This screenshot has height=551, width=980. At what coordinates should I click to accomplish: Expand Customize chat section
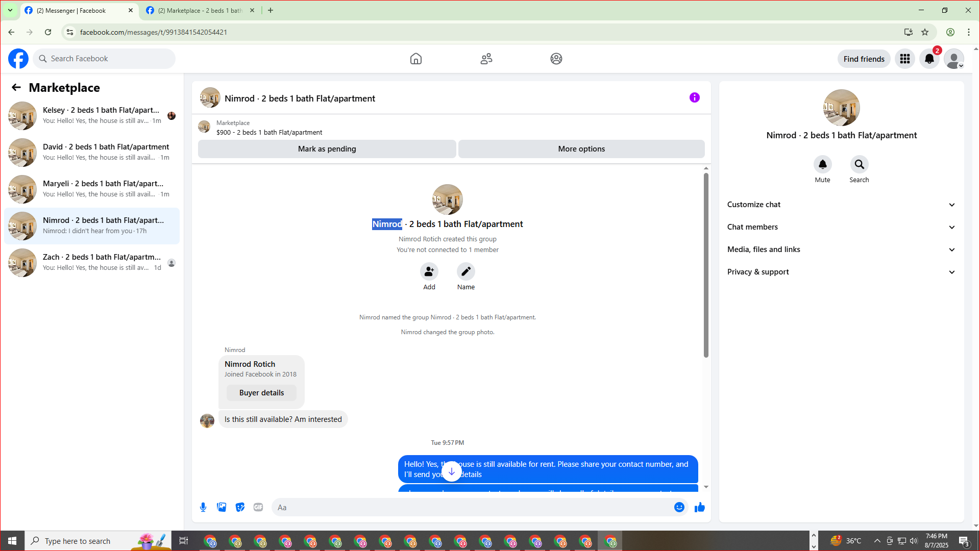point(842,205)
